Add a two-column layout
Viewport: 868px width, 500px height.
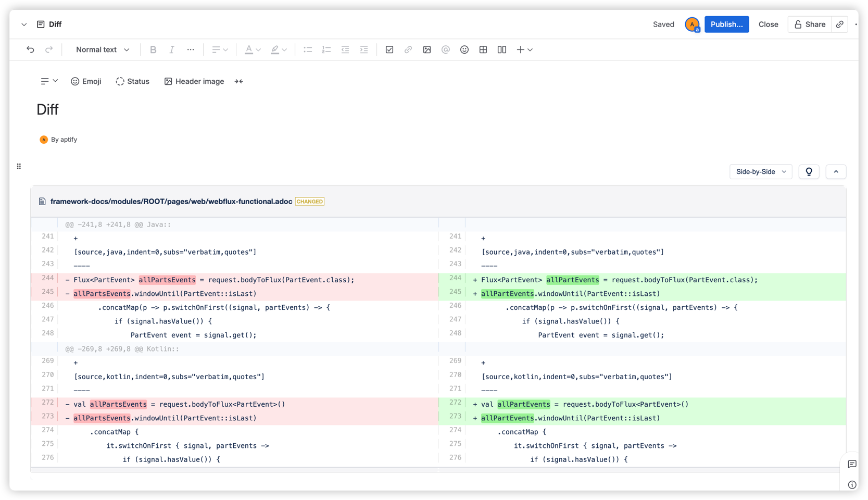coord(501,49)
